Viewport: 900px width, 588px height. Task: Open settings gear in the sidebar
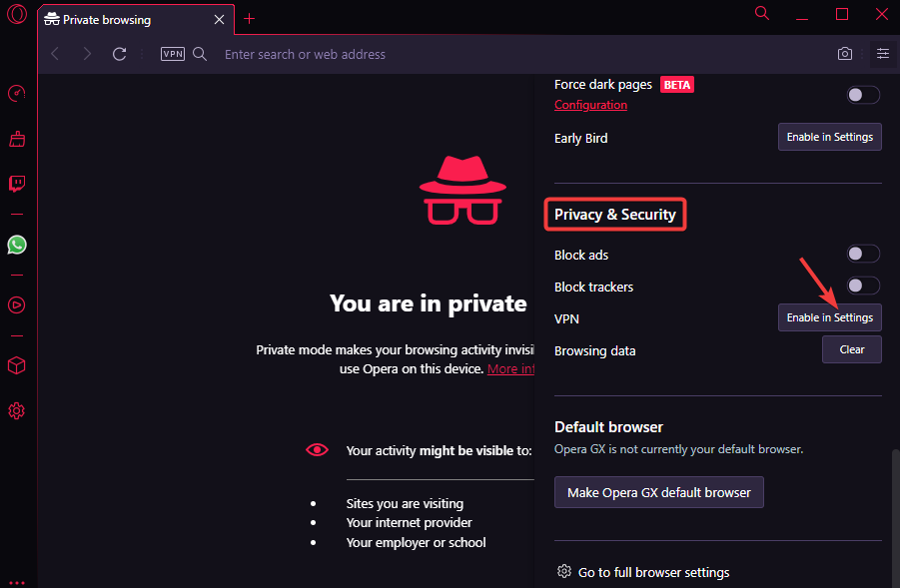click(16, 411)
